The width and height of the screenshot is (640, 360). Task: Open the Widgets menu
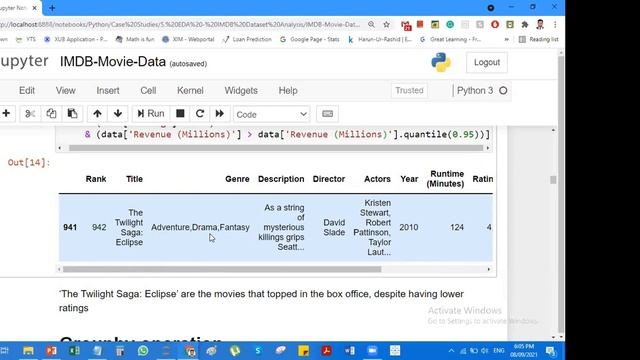[241, 91]
